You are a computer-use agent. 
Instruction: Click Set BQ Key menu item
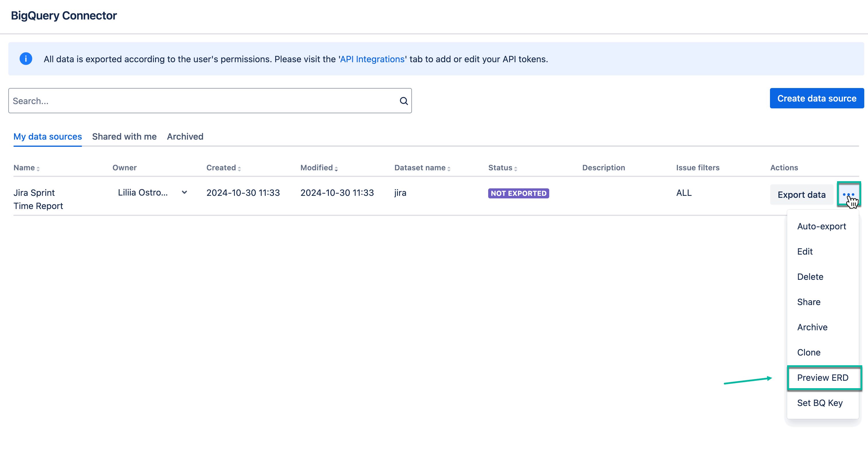tap(820, 403)
